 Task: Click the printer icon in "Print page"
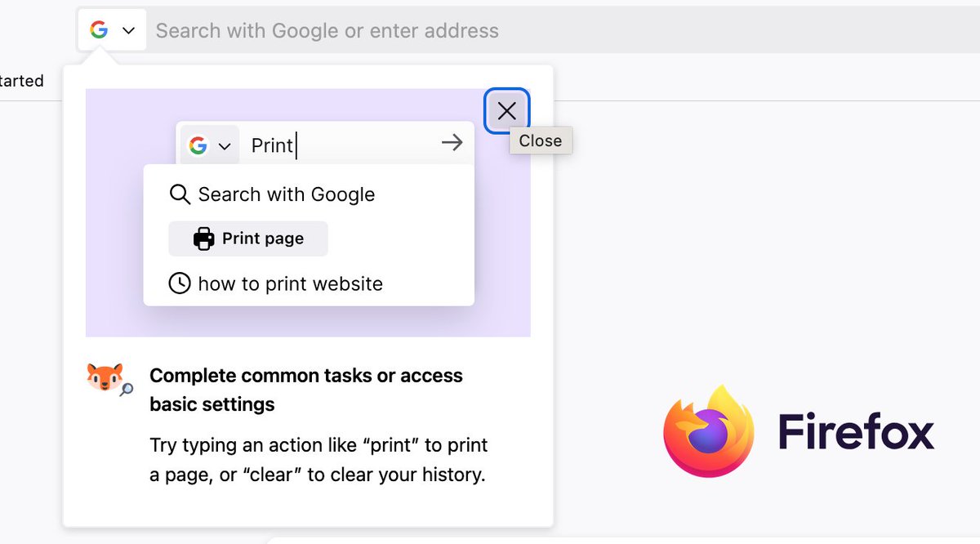(203, 239)
